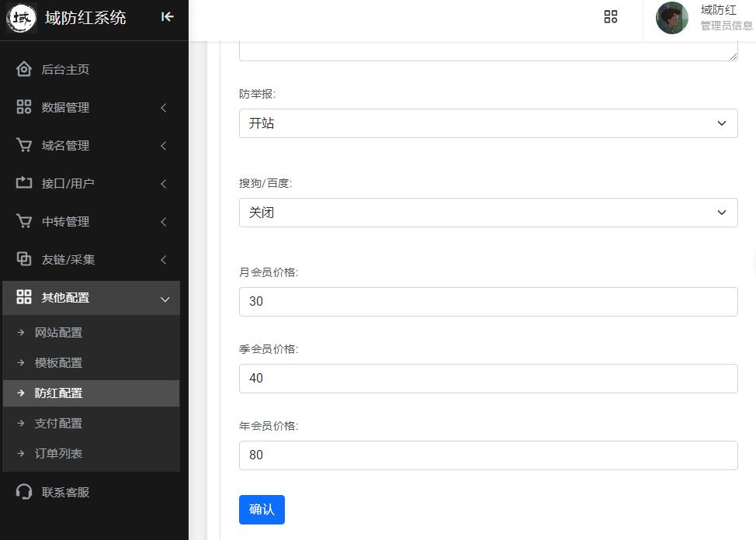Click the 月会员价格 input field

tap(487, 302)
